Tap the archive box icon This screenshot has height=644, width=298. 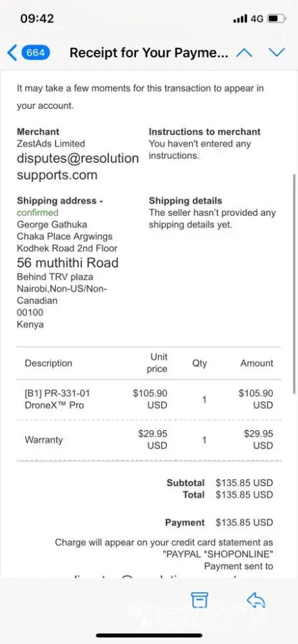(x=199, y=600)
